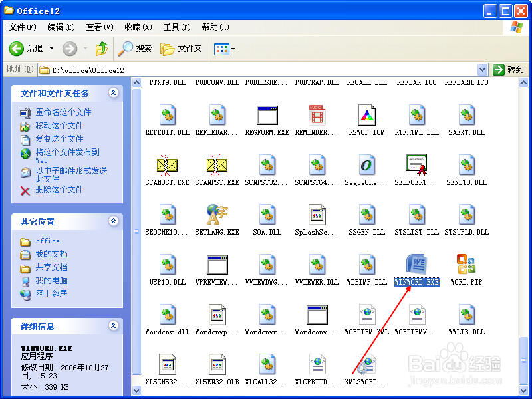
Task: Open the Back button history dropdown
Action: 52,49
